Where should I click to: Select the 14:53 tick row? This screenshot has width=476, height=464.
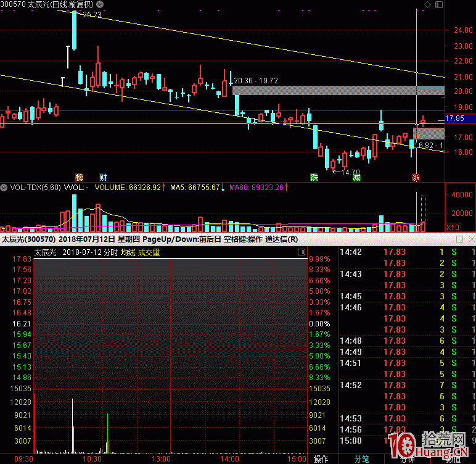(x=407, y=418)
